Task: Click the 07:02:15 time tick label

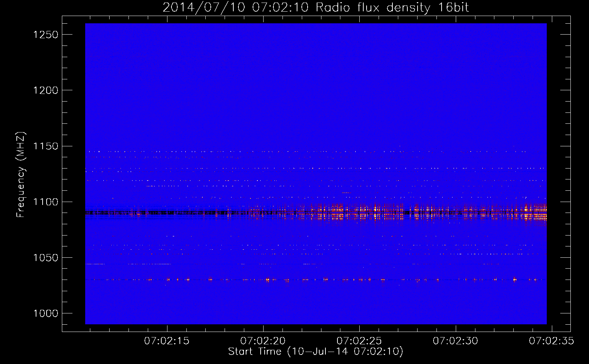Action: tap(167, 341)
